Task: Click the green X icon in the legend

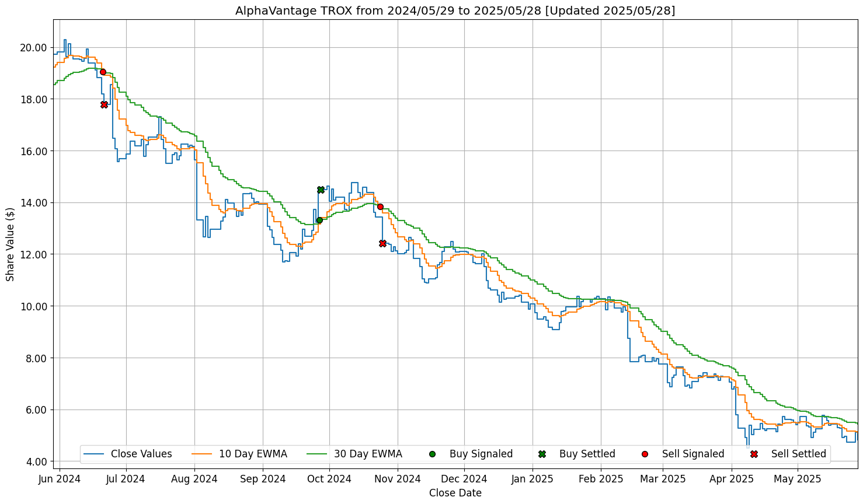Action: (542, 454)
